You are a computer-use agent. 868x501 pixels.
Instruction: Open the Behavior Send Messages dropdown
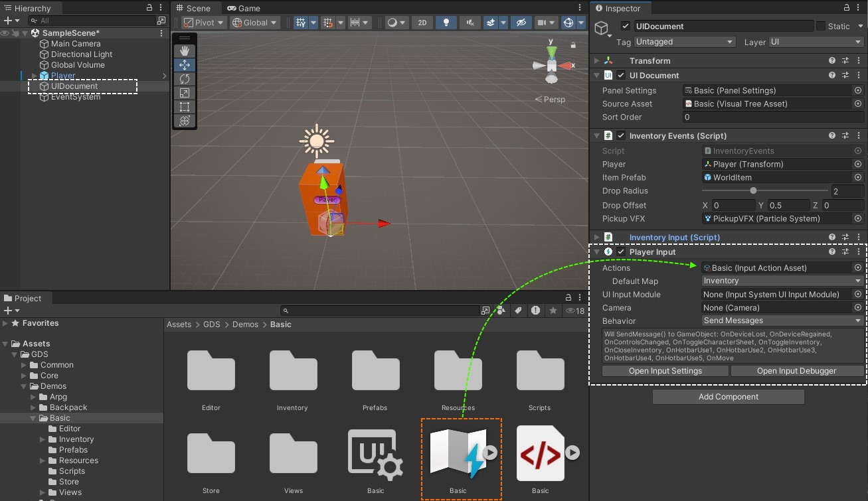(782, 321)
